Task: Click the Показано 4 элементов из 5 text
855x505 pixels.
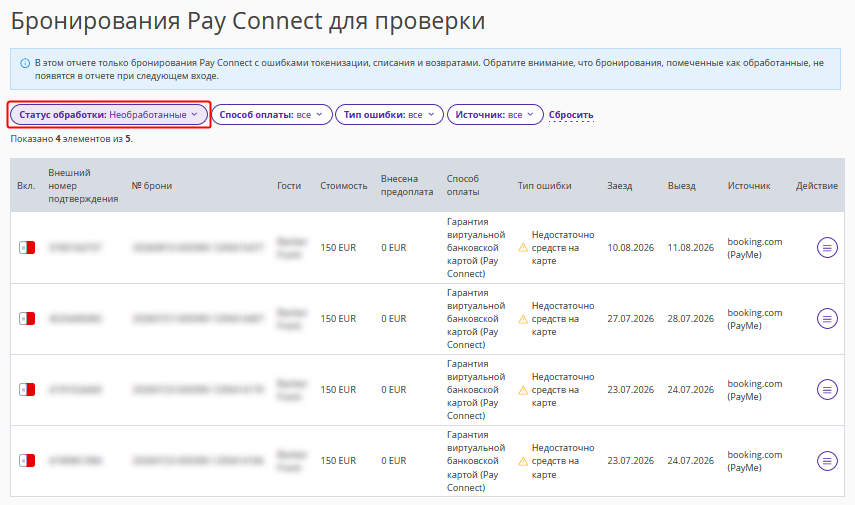Action: pyautogui.click(x=71, y=139)
